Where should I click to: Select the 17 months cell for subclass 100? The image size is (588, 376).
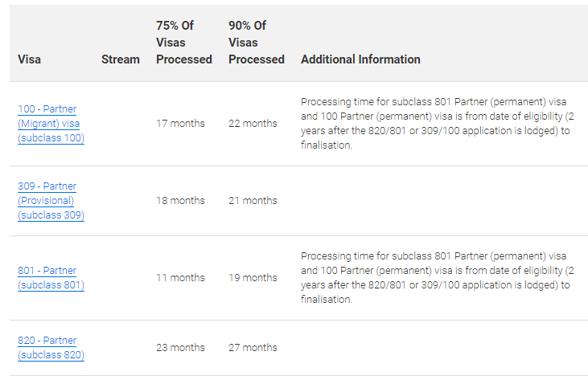point(180,124)
